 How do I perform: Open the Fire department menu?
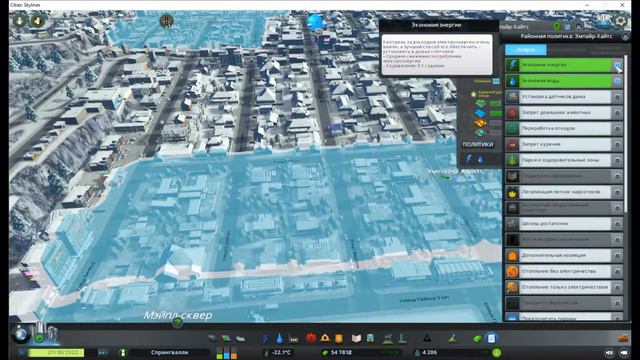point(325,338)
